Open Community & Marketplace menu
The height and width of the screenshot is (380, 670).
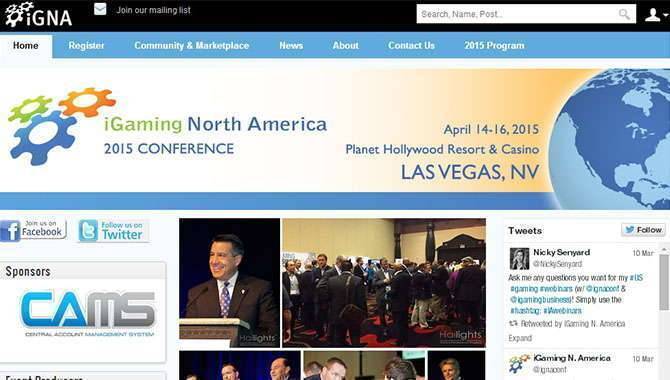pos(191,45)
